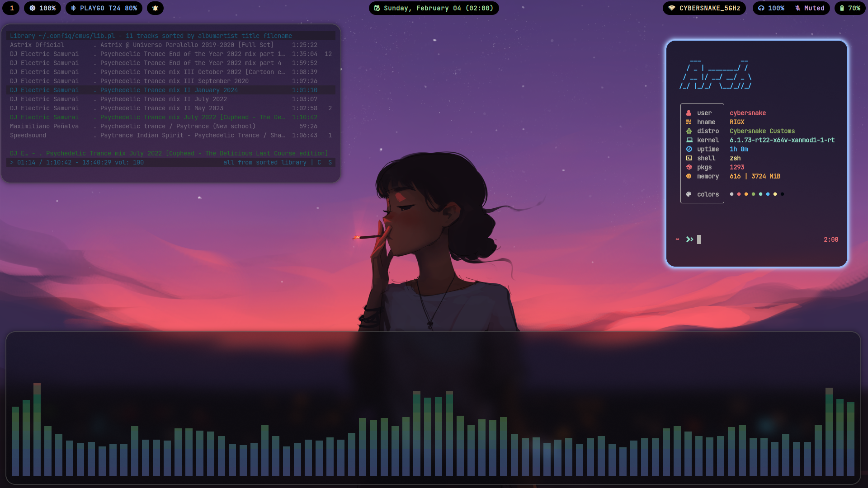Toggle the C continue flag in cmus status
Screen dimensions: 868x488
pos(319,162)
